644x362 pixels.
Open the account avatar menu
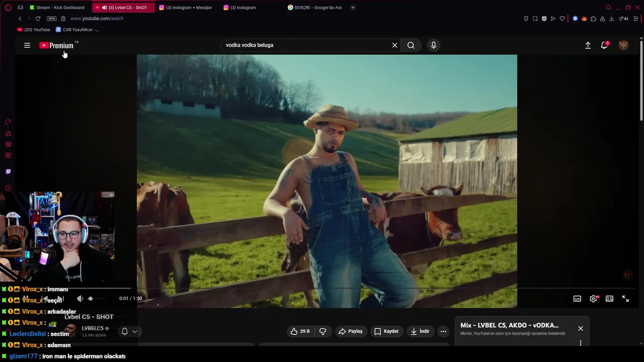point(623,45)
